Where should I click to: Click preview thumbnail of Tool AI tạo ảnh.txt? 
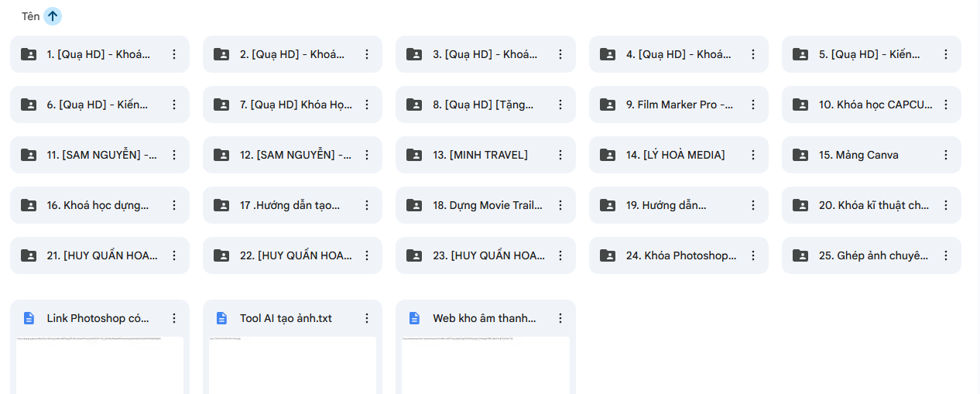pyautogui.click(x=293, y=365)
